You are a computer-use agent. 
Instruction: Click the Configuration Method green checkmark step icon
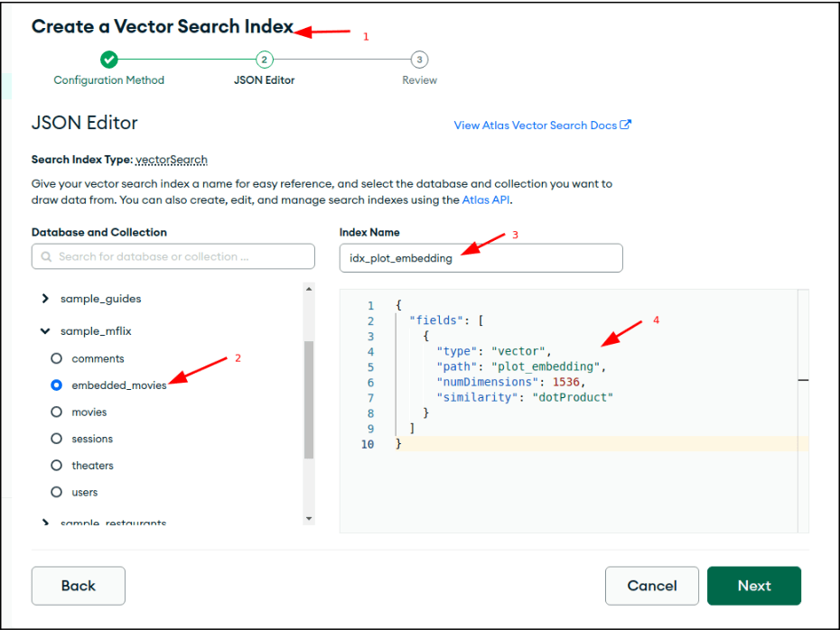(109, 60)
